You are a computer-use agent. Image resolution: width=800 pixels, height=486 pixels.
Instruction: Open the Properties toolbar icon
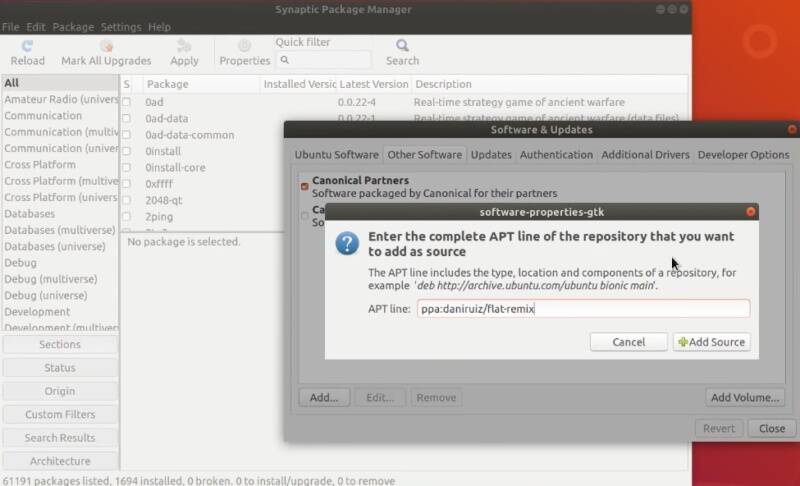click(244, 46)
